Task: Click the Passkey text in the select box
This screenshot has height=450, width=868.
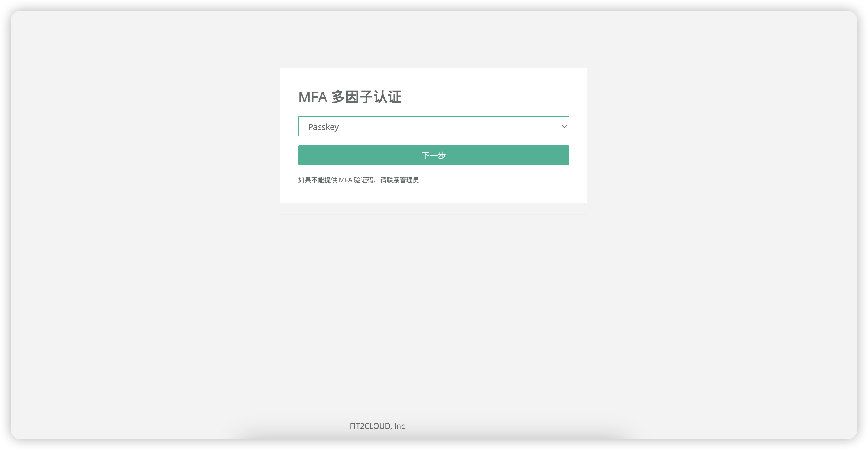Action: 323,127
